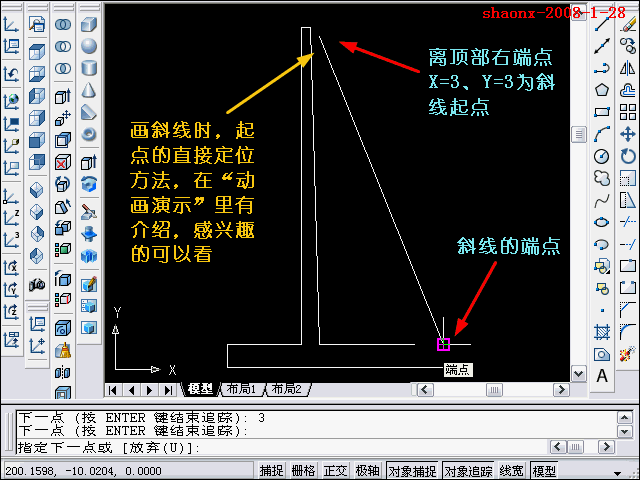Viewport: 640px width, 480px height.
Task: Toggle 正交 (ortho) mode in status bar
Action: pyautogui.click(x=335, y=471)
